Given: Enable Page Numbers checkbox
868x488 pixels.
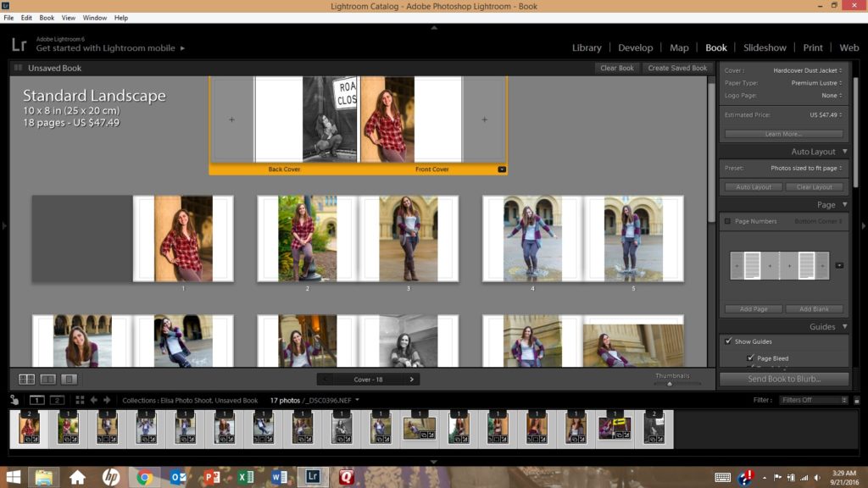Looking at the screenshot, I should [x=727, y=221].
